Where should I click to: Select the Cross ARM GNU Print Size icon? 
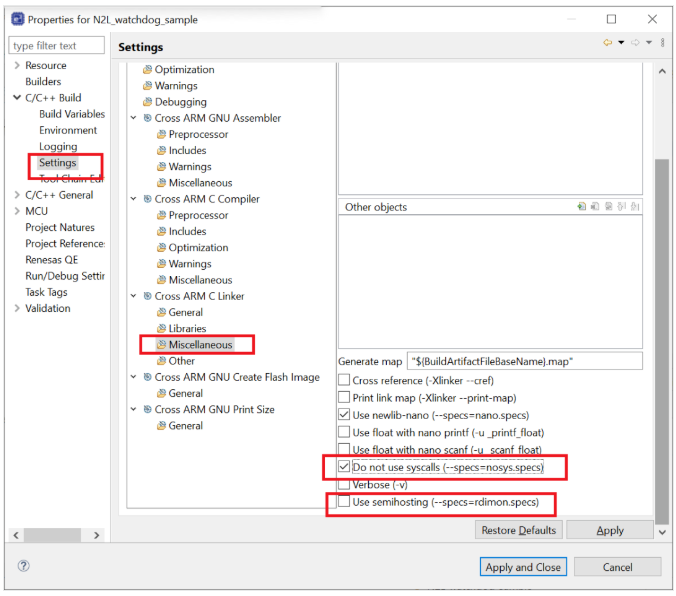[147, 409]
